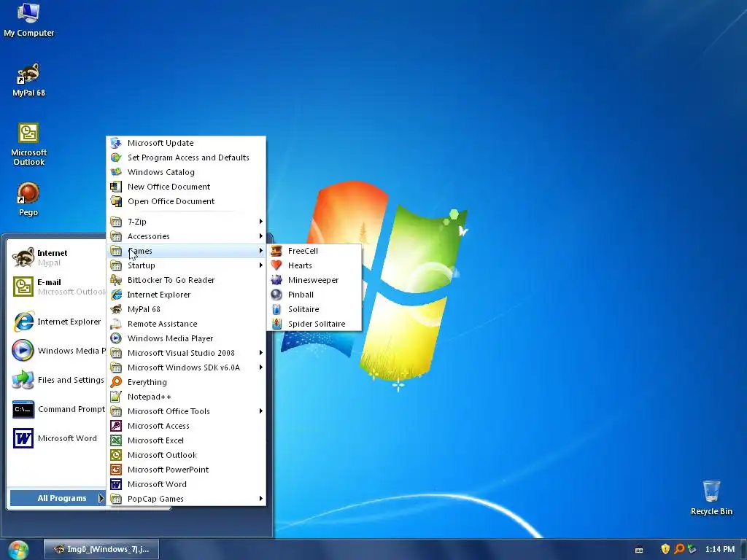Screen dimensions: 747x560
Task: Open the My Computer desktop icon
Action: click(28, 20)
